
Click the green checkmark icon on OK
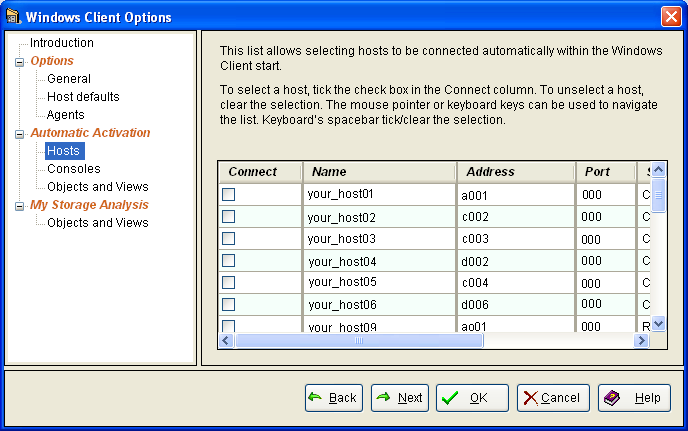(x=450, y=398)
